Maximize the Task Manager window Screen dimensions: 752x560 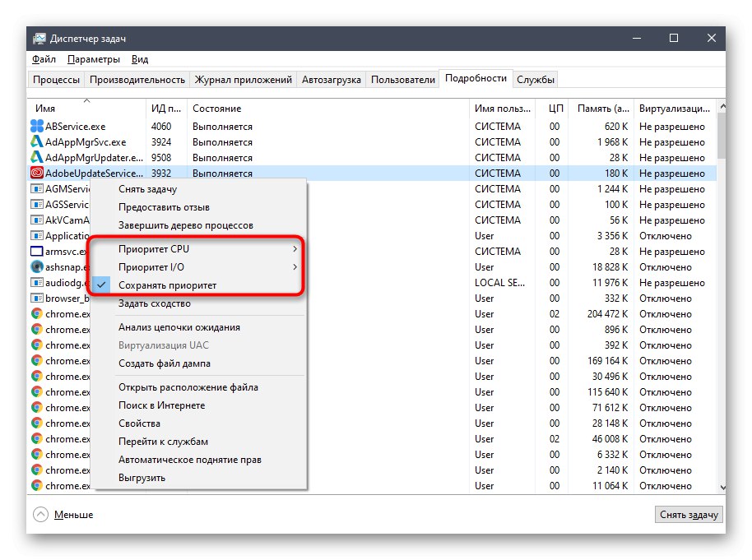coord(674,39)
